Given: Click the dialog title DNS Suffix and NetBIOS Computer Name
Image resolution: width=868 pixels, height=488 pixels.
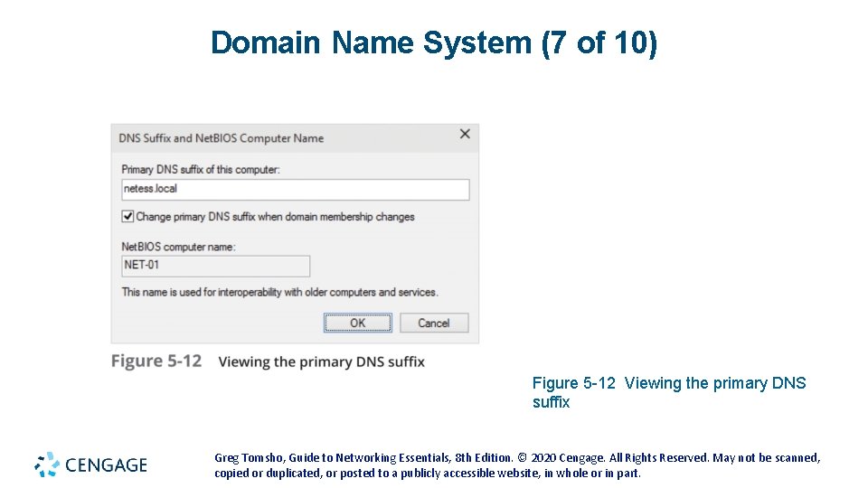Looking at the screenshot, I should [x=221, y=138].
